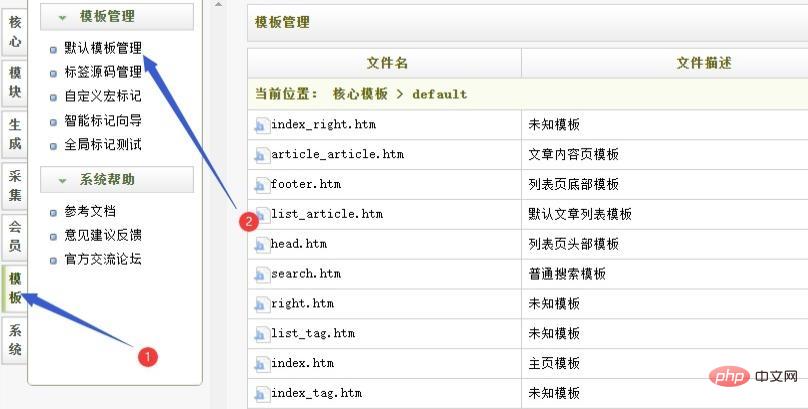Open 全局标记测试 link
The image size is (808, 409).
(103, 145)
